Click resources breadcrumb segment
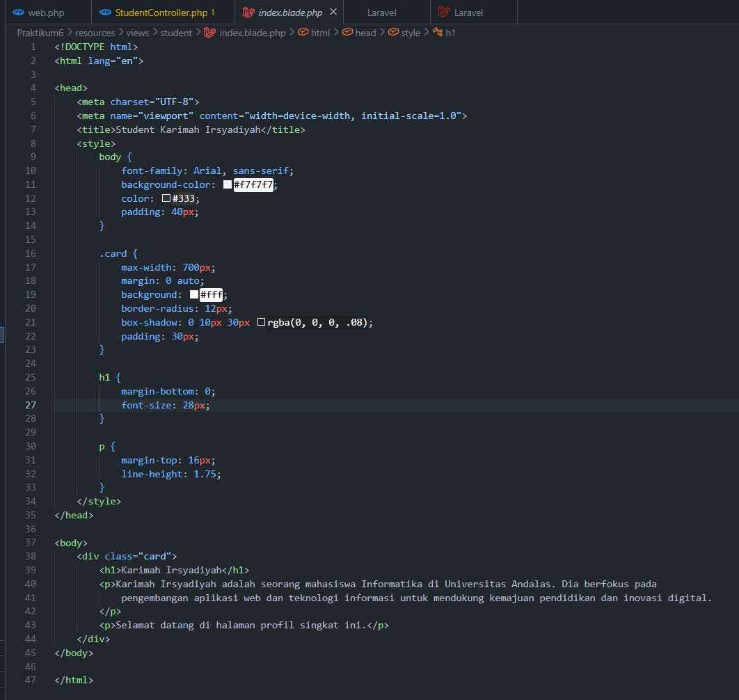The height and width of the screenshot is (700, 739). 95,33
